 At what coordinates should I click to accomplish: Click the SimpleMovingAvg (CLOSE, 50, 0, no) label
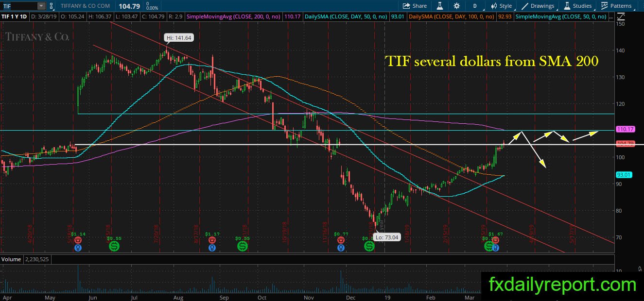click(560, 17)
